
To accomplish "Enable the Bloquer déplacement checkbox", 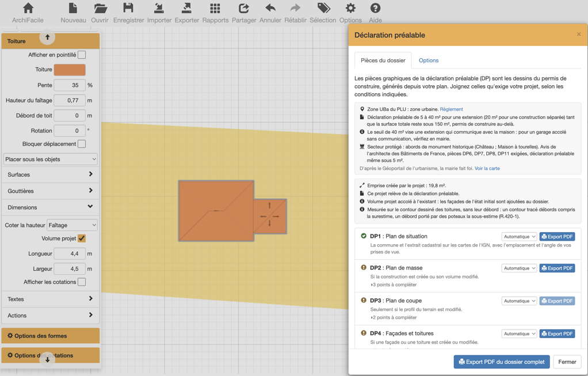I will coord(82,144).
